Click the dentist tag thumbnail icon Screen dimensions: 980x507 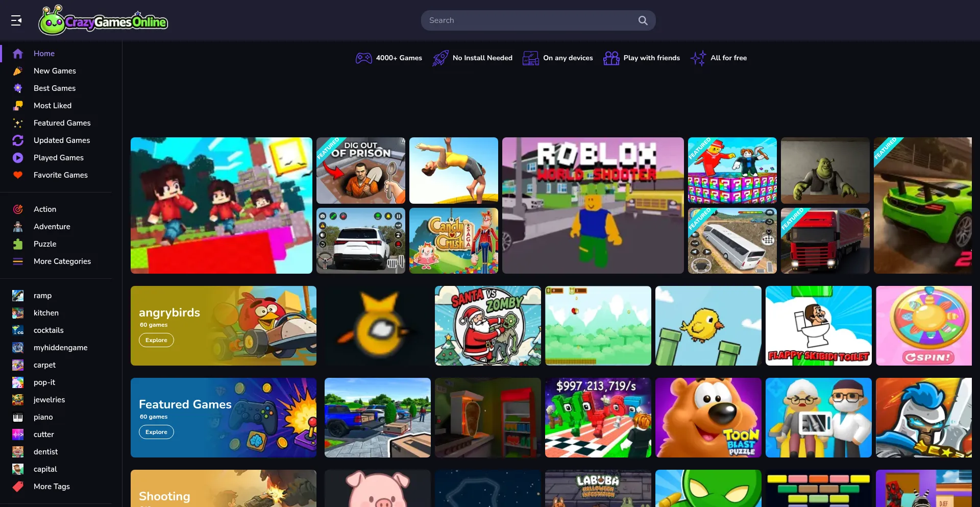(18, 452)
